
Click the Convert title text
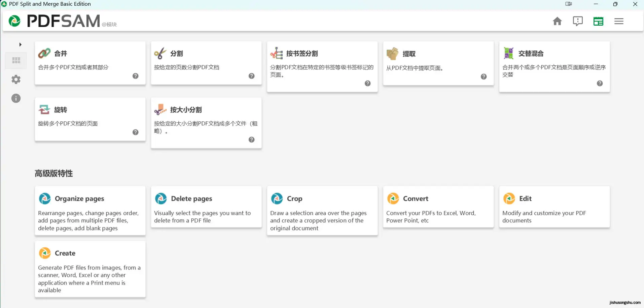(416, 198)
